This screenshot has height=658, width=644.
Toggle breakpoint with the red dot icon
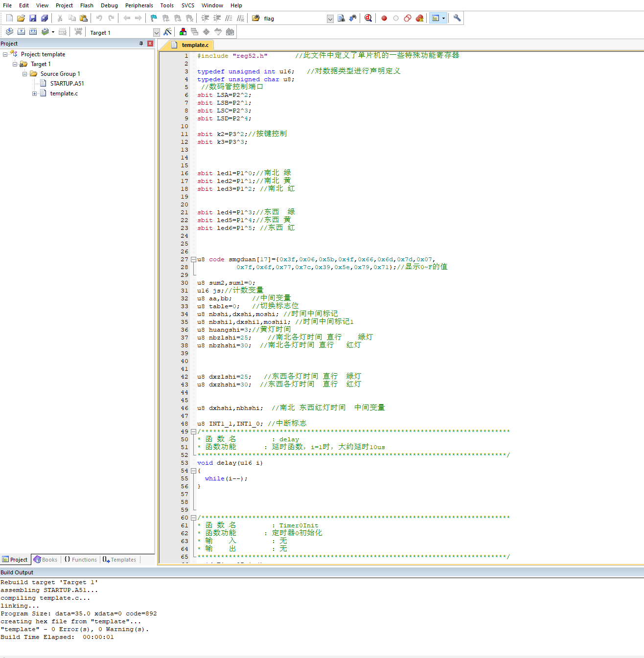[x=384, y=19]
